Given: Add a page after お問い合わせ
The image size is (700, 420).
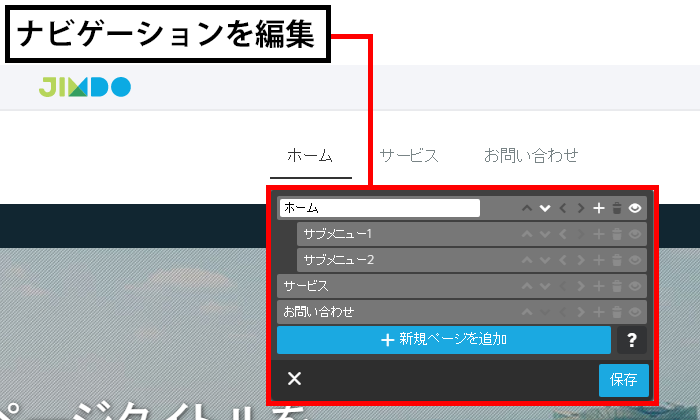Looking at the screenshot, I should (x=599, y=312).
